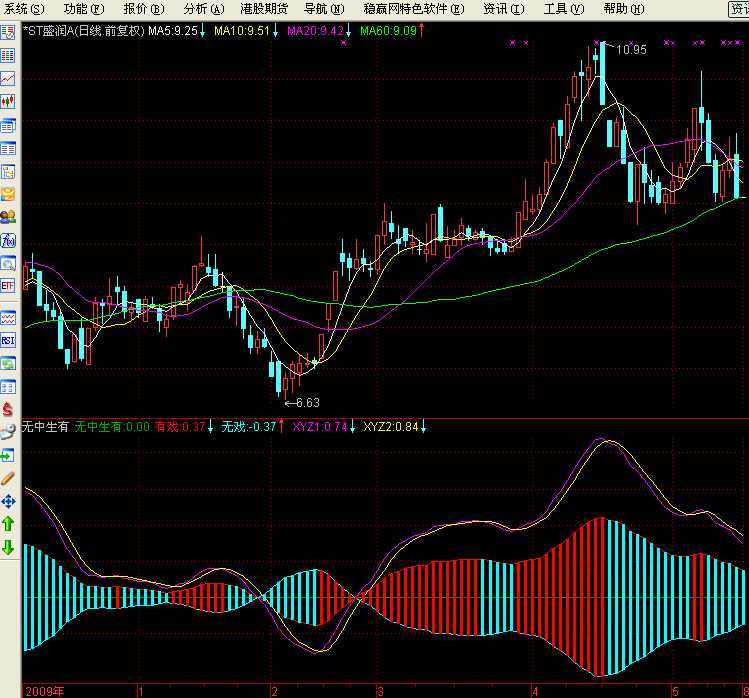Open the 稳赢网特色软件 menu
749x698 pixels.
pyautogui.click(x=414, y=9)
